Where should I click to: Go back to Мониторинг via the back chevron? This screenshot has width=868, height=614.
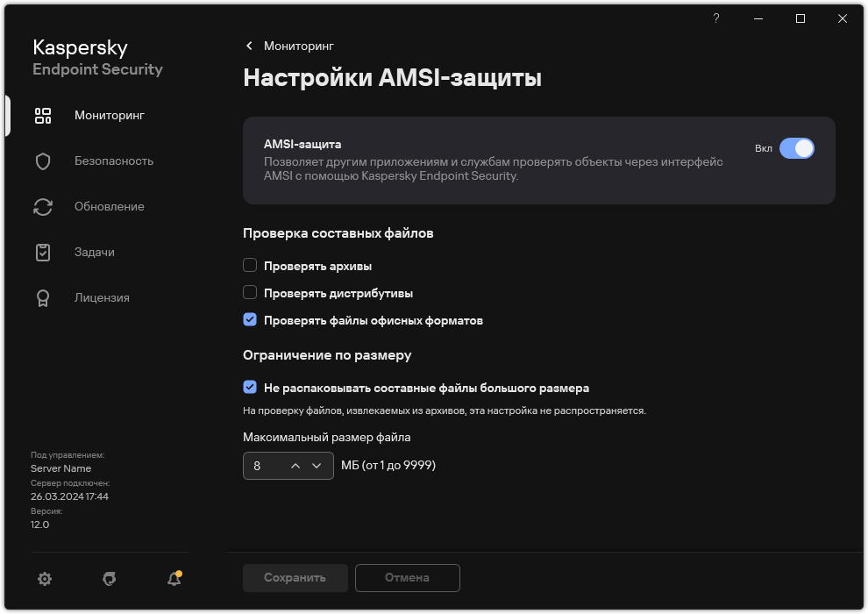coord(249,46)
